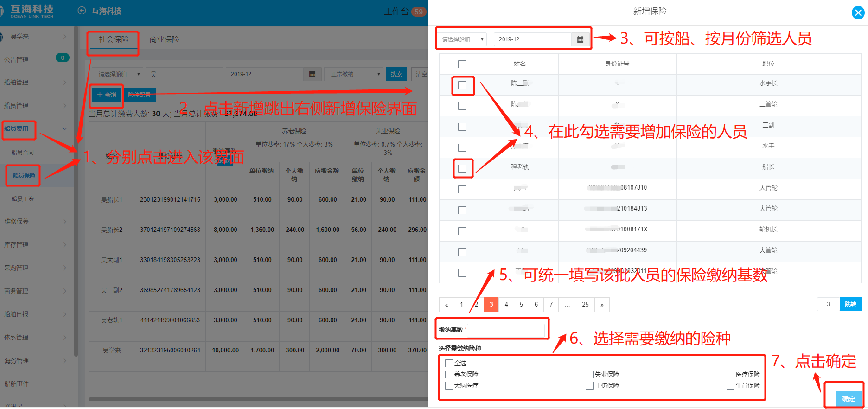This screenshot has width=868, height=409.
Task: Click the 2019-12 date field in 新增保险
Action: pyautogui.click(x=533, y=39)
